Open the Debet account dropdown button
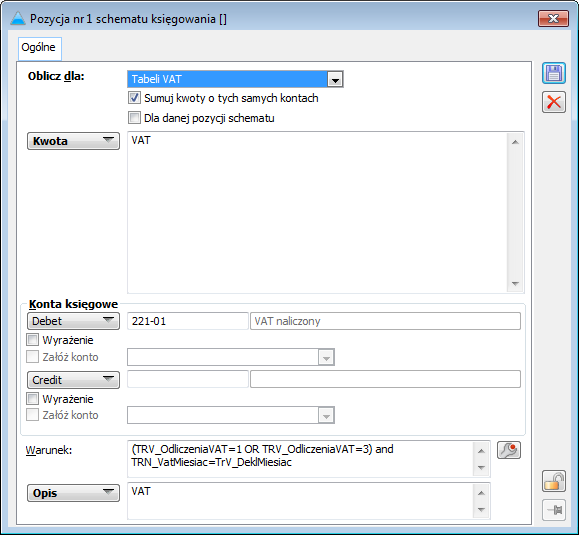The width and height of the screenshot is (579, 535). pos(73,321)
